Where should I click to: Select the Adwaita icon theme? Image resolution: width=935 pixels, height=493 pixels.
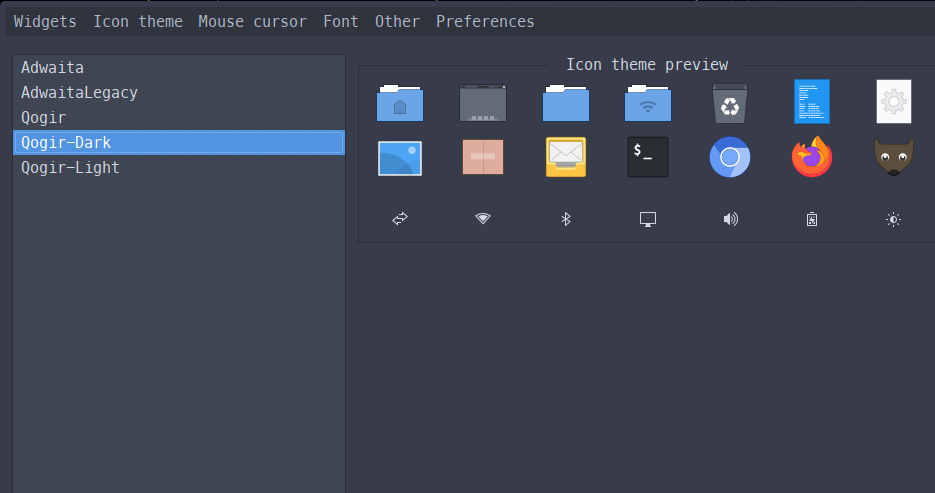(52, 68)
